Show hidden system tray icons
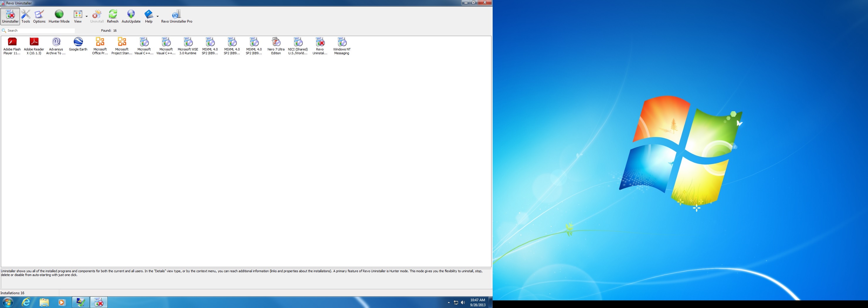This screenshot has height=308, width=868. 449,303
